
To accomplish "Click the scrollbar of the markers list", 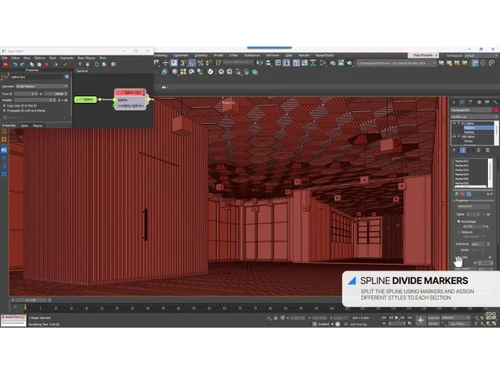I will pyautogui.click(x=490, y=173).
